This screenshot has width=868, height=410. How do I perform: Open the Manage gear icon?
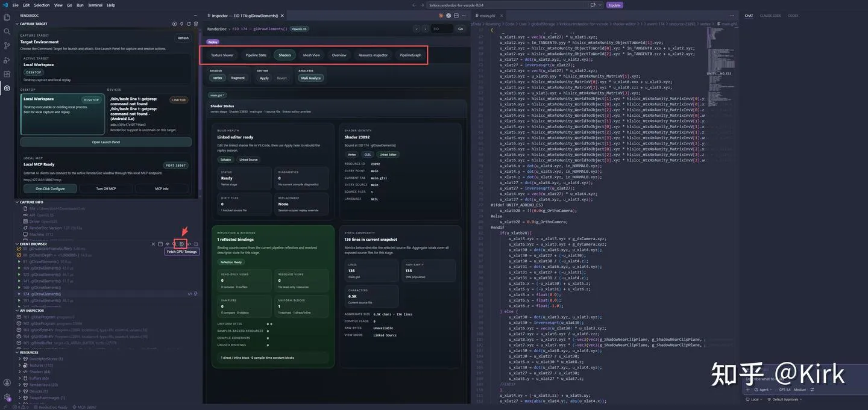[x=7, y=397]
